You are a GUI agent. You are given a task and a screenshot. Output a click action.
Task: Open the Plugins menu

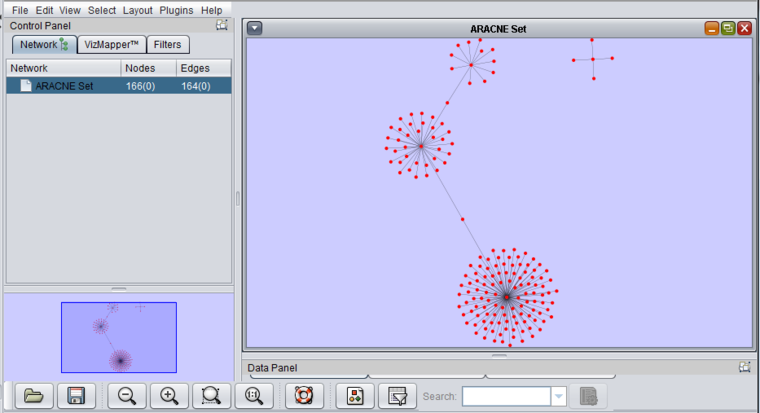point(176,9)
